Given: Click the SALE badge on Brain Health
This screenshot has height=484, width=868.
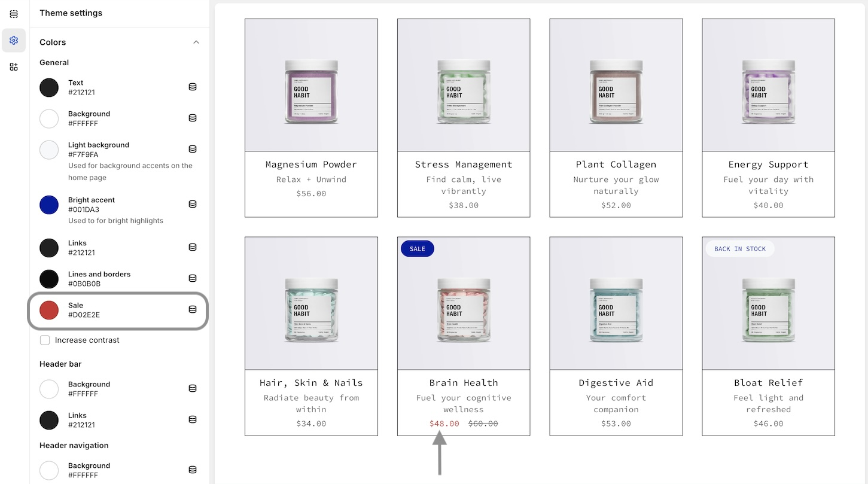Looking at the screenshot, I should click(x=418, y=249).
